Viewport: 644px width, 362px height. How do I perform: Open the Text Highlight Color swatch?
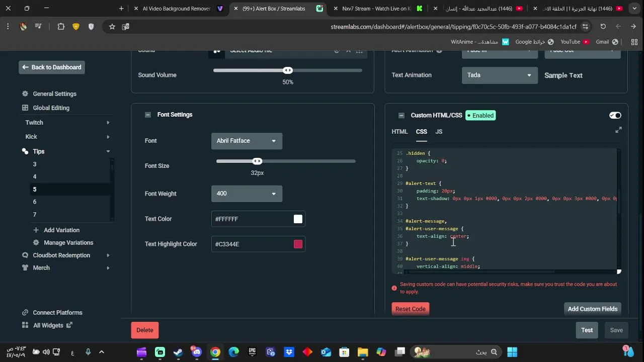click(x=298, y=244)
